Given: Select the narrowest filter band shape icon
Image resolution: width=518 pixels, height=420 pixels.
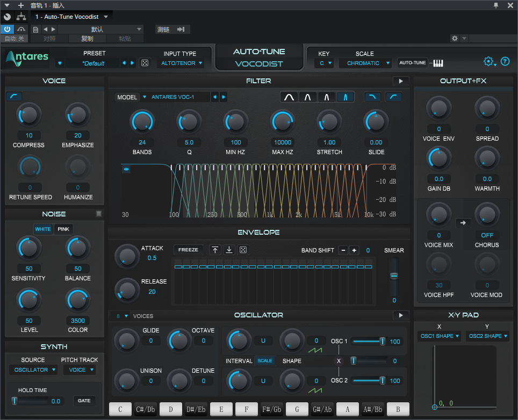Looking at the screenshot, I should (x=345, y=97).
